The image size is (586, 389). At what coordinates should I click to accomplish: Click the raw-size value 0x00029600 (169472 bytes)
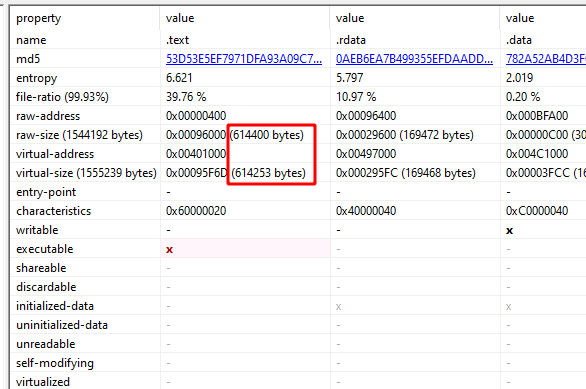tap(405, 135)
